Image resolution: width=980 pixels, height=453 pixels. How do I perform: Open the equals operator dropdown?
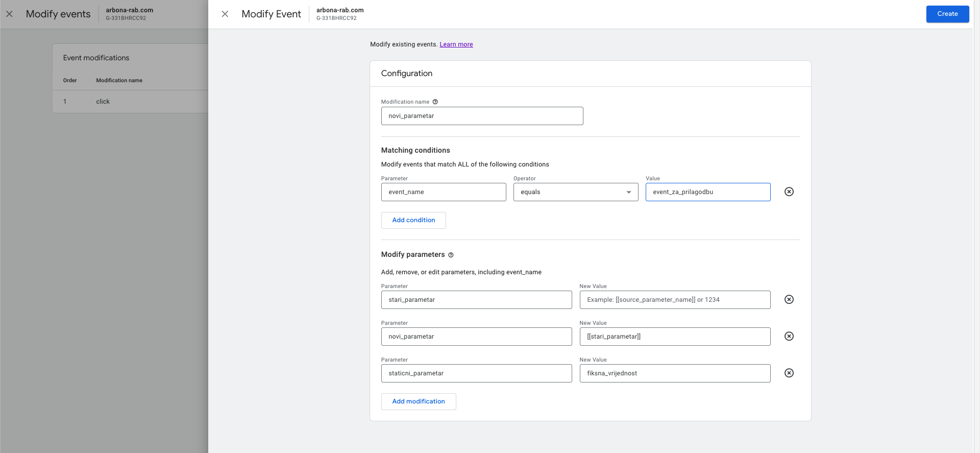pos(576,192)
